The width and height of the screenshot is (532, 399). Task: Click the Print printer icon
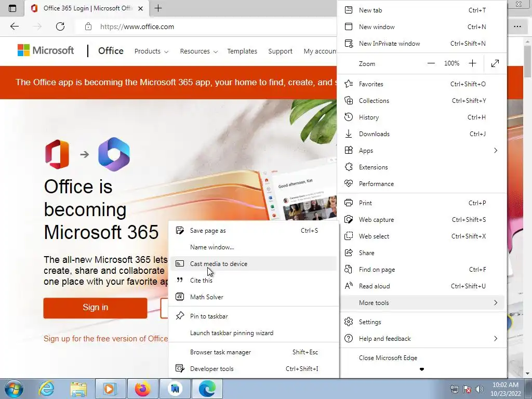coord(349,203)
